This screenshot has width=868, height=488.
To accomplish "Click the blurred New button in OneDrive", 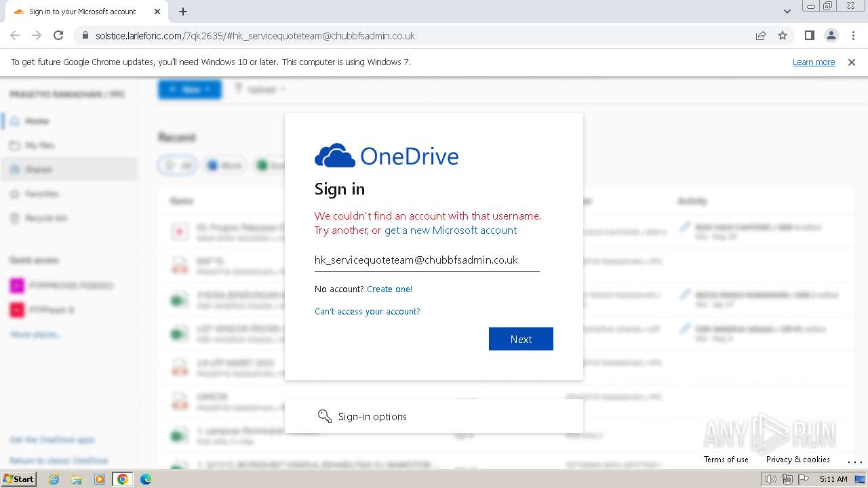I will click(x=190, y=89).
